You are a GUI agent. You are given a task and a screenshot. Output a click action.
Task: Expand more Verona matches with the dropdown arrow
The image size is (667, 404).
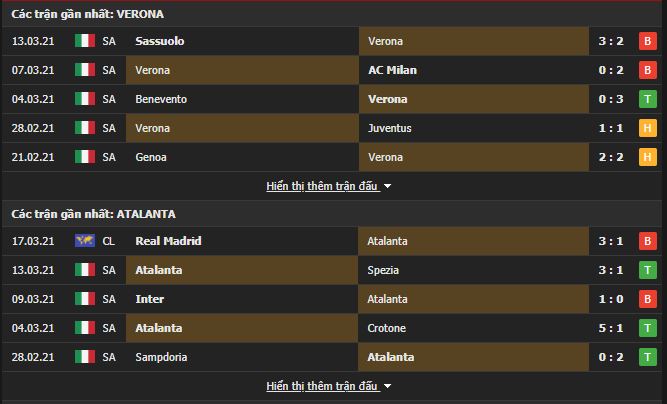pyautogui.click(x=387, y=186)
